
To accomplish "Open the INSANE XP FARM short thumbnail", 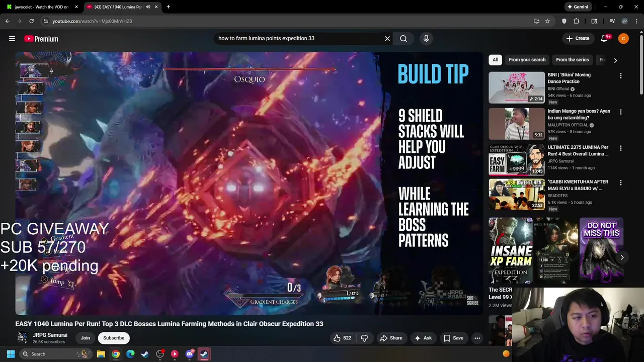I will click(511, 250).
